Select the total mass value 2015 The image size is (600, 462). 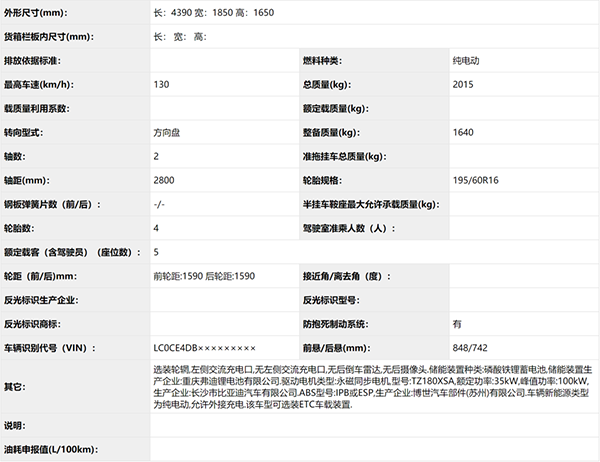click(x=463, y=85)
